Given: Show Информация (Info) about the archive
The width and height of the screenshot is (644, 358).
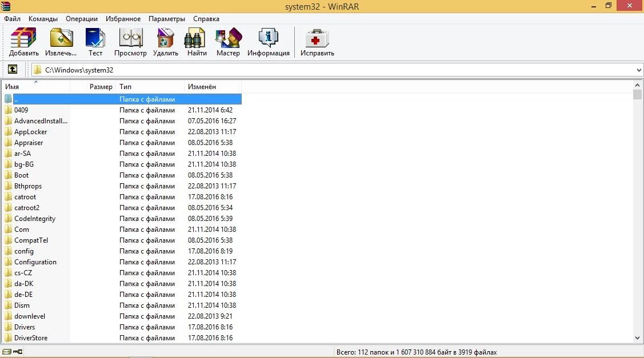Looking at the screenshot, I should (268, 42).
